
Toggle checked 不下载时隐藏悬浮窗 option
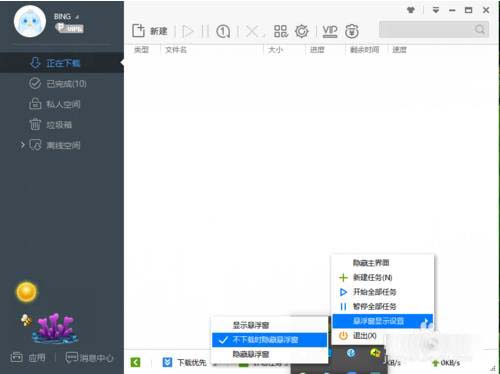(x=270, y=340)
